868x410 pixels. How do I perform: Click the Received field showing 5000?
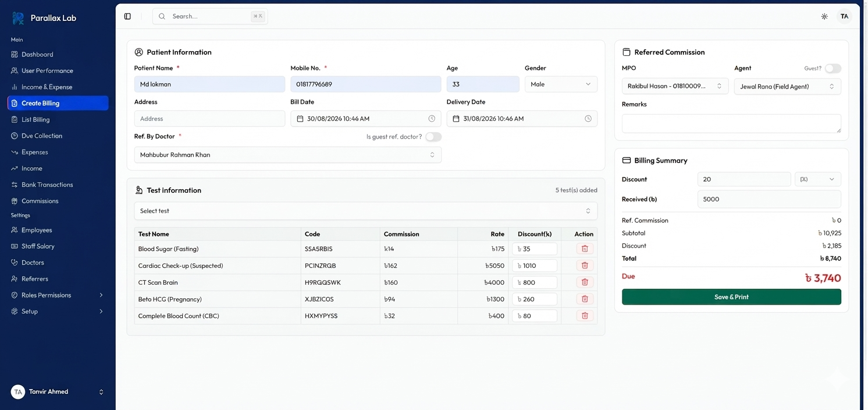point(769,199)
